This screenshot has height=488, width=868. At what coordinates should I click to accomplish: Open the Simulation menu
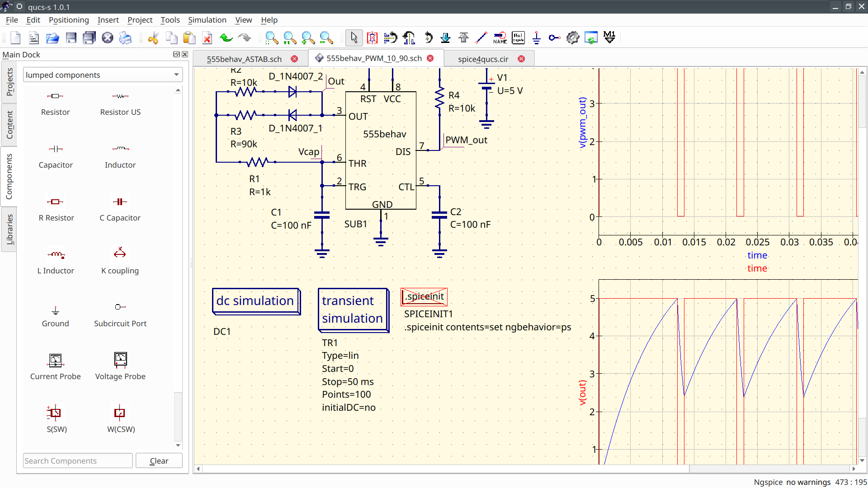(x=207, y=20)
